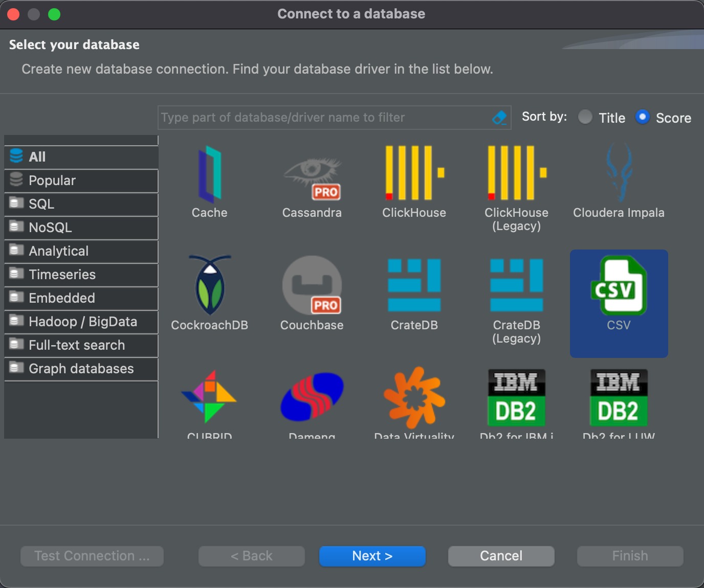The image size is (704, 588).
Task: Click the Finish button
Action: click(630, 556)
